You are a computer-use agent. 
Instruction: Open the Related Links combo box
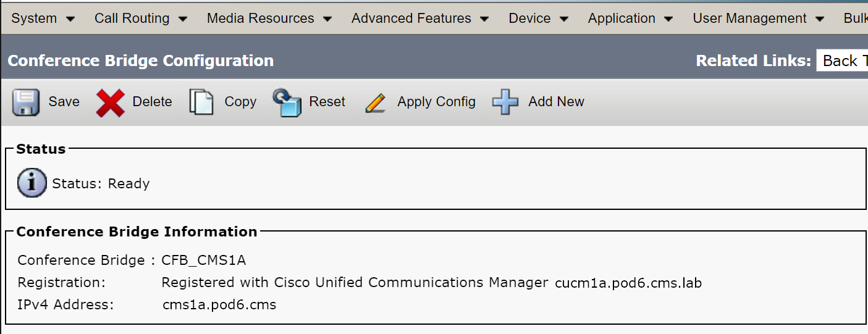pyautogui.click(x=842, y=61)
